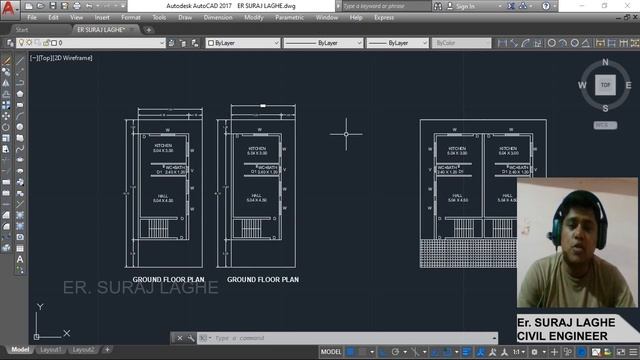Toggle Object Snap Tracking in status bar
The height and width of the screenshot is (360, 640).
436,352
